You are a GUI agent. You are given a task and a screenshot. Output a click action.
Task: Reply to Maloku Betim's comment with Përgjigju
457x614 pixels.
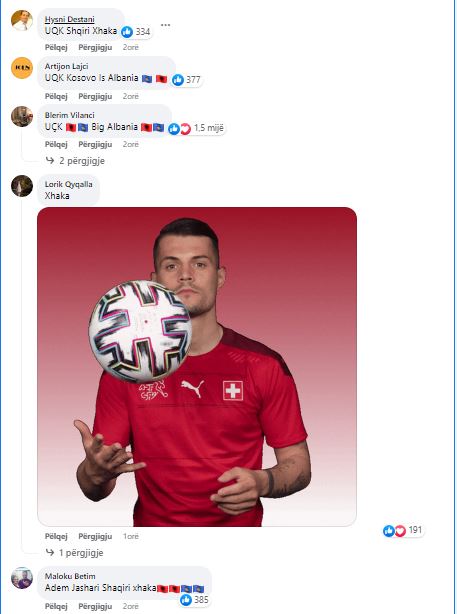click(x=95, y=606)
